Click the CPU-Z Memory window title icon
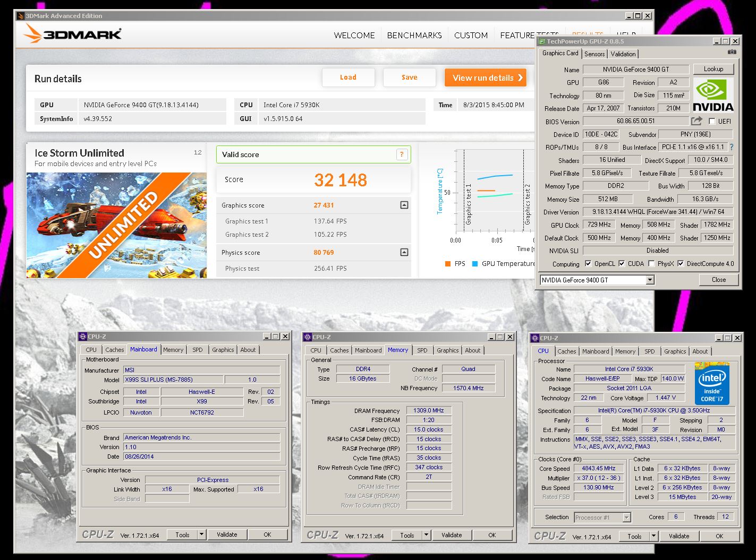Viewport: 756px width, 560px height. 308,337
